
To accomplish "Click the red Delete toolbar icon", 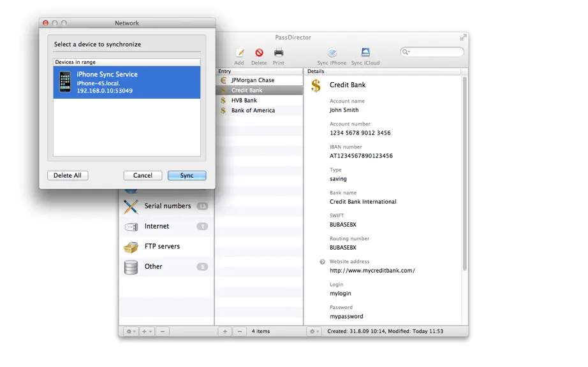I will pos(259,53).
